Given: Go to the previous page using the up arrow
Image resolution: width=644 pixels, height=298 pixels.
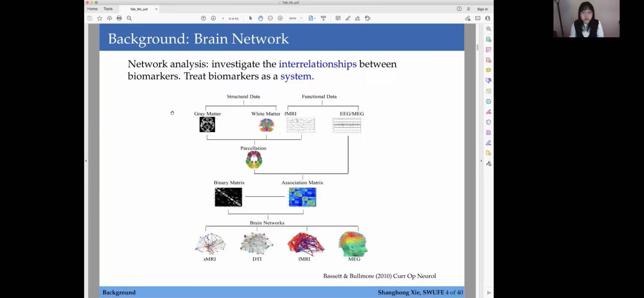Looking at the screenshot, I should tap(203, 18).
